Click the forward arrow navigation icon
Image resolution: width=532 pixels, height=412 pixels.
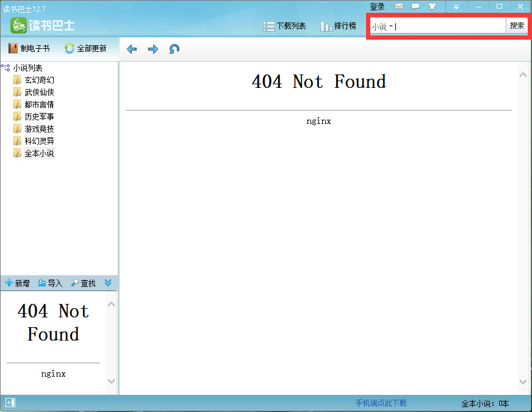coord(153,49)
